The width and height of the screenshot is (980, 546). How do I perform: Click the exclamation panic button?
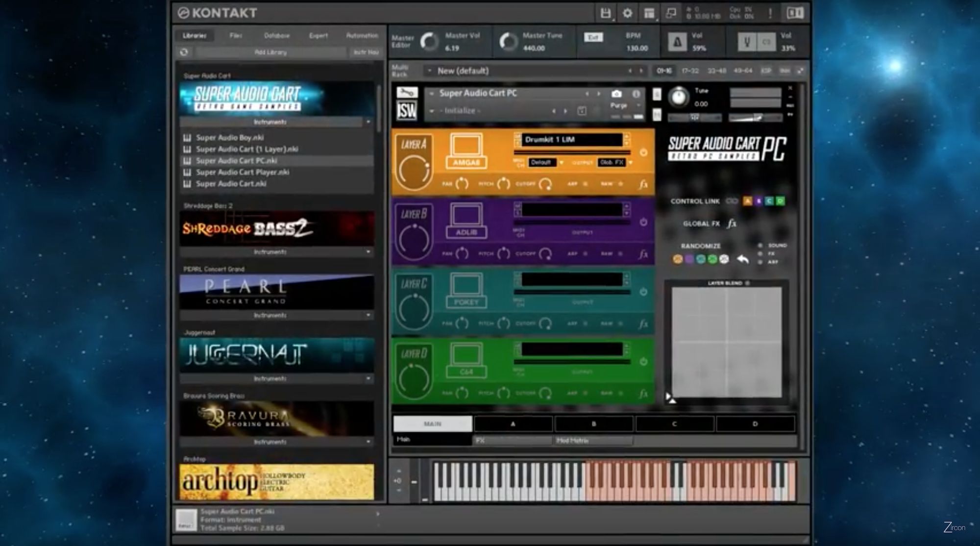point(770,13)
